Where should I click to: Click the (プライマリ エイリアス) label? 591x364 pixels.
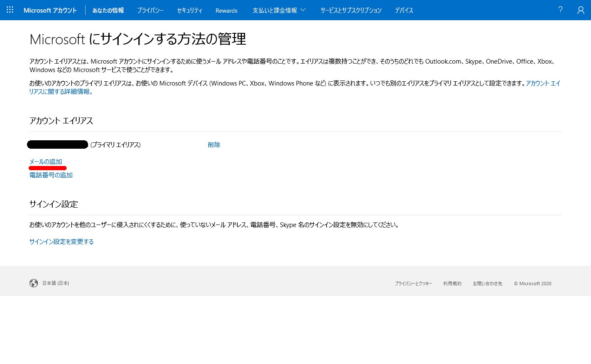[x=116, y=145]
